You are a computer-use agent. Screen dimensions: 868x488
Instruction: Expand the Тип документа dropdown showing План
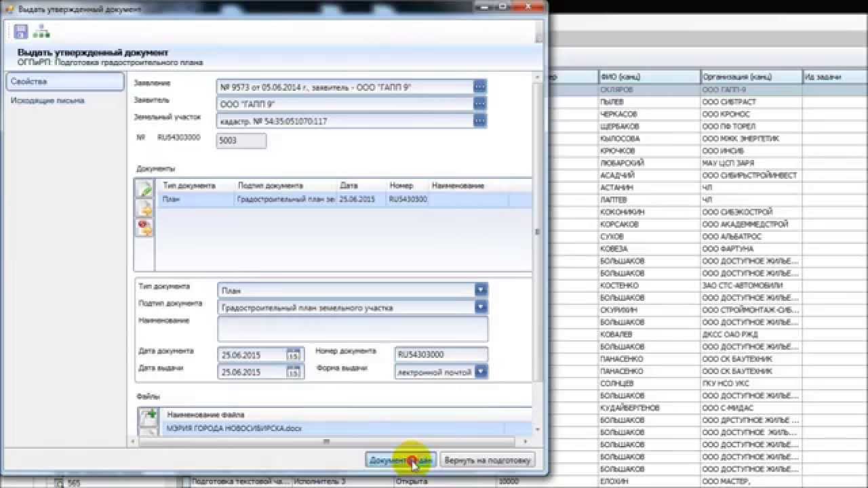point(481,290)
